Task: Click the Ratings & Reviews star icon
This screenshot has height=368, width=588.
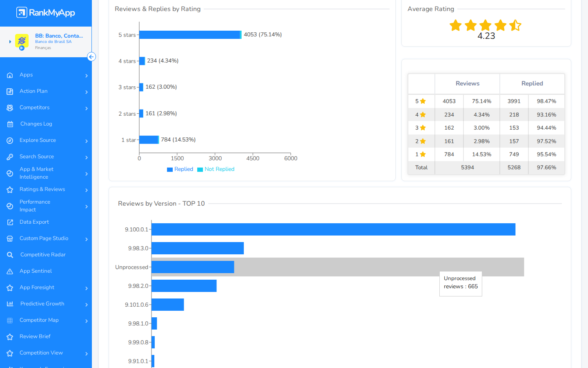Action: (10, 190)
